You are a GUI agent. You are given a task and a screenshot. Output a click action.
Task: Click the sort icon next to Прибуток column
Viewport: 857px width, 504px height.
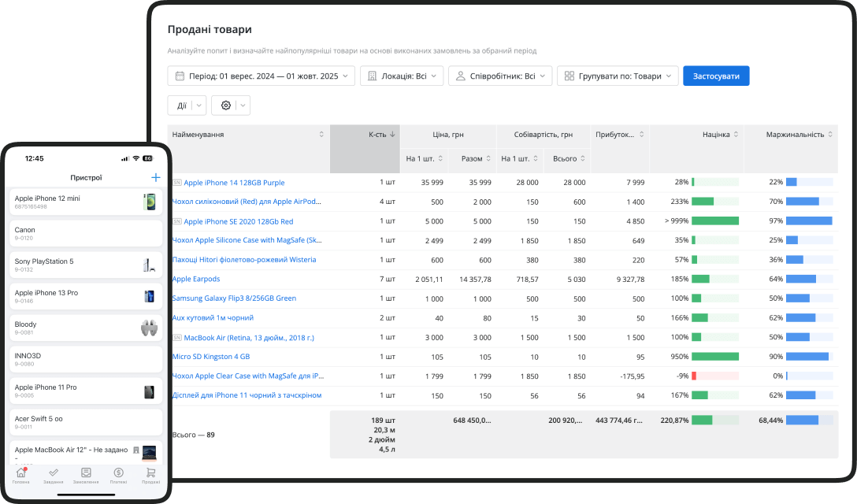(641, 135)
